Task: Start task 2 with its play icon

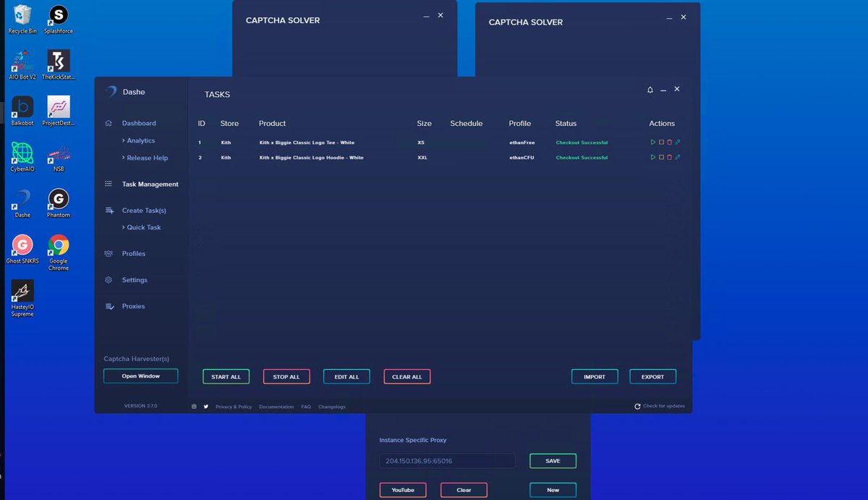Action: (653, 157)
